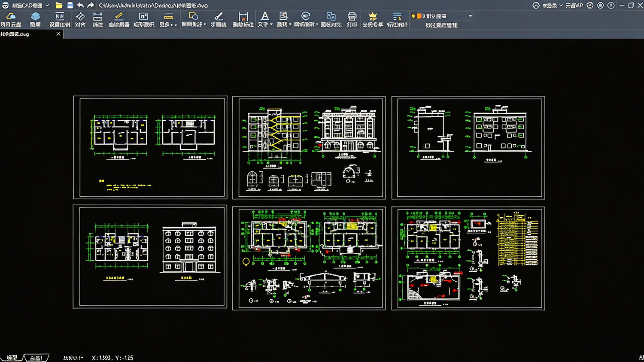The height and width of the screenshot is (362, 644).
Task: Switch to the Layout1 tab at bottom
Action: (x=36, y=358)
